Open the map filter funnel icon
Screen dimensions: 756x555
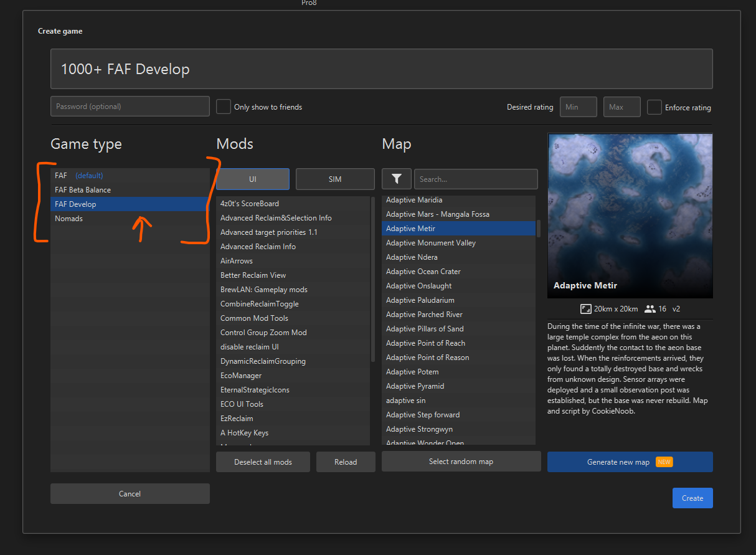tap(397, 179)
